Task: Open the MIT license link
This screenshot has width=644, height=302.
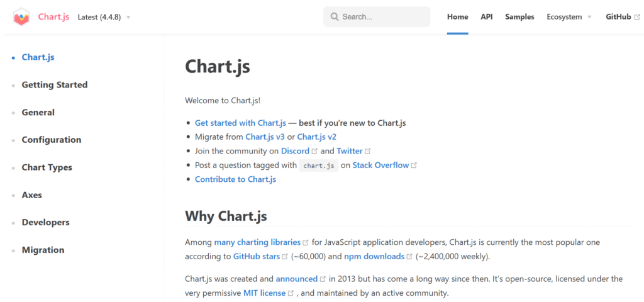Action: pos(265,293)
